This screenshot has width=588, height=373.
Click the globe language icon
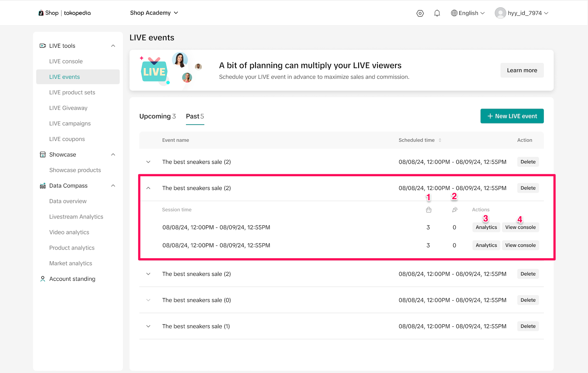tap(454, 13)
